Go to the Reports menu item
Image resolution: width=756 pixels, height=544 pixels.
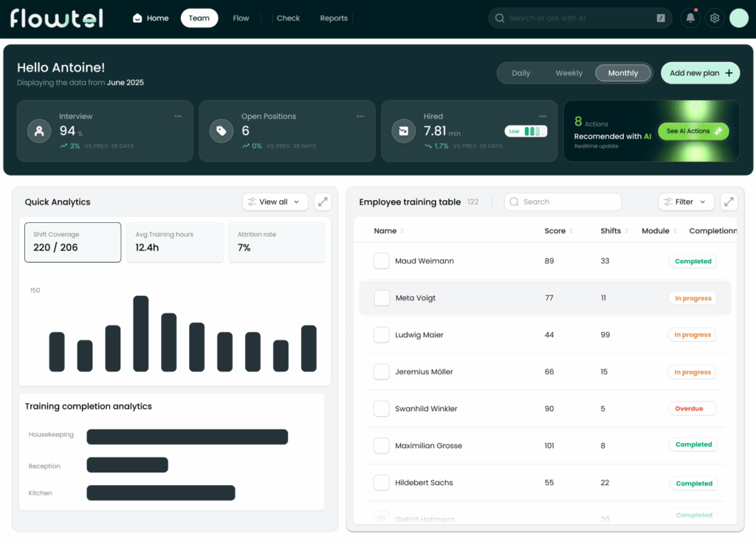[334, 18]
